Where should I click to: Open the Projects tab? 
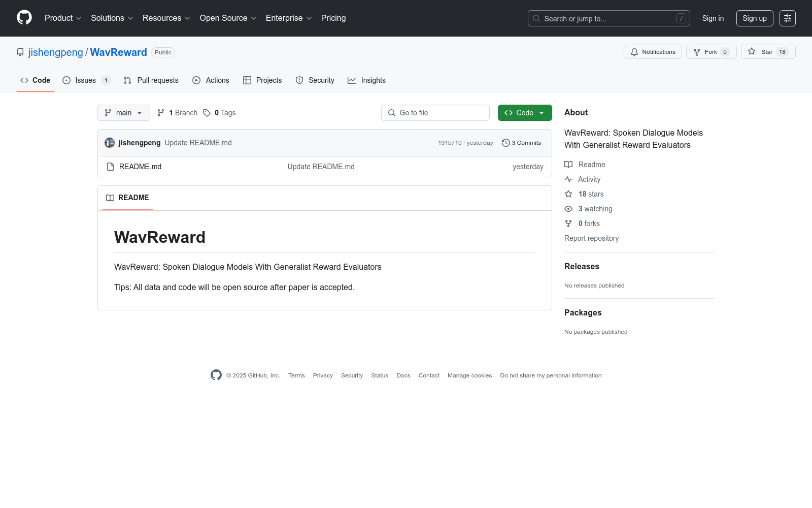click(x=262, y=80)
